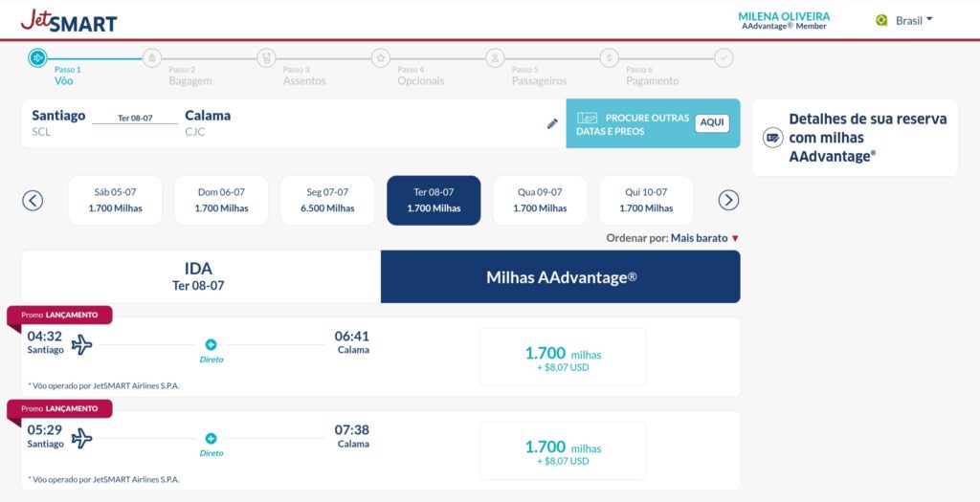Click the AQUI button
Image resolution: width=980 pixels, height=502 pixels.
(x=712, y=123)
